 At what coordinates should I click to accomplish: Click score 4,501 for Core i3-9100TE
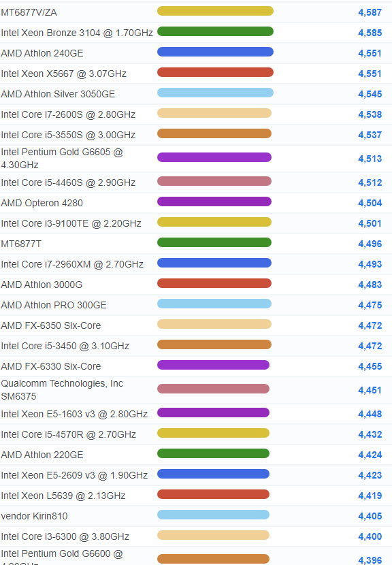(370, 223)
